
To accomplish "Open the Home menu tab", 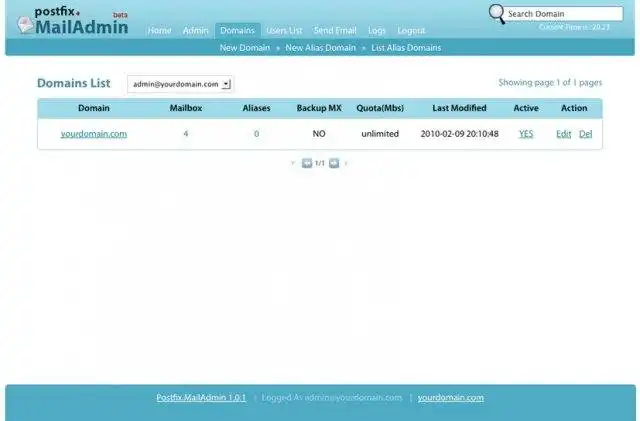I will pyautogui.click(x=159, y=31).
